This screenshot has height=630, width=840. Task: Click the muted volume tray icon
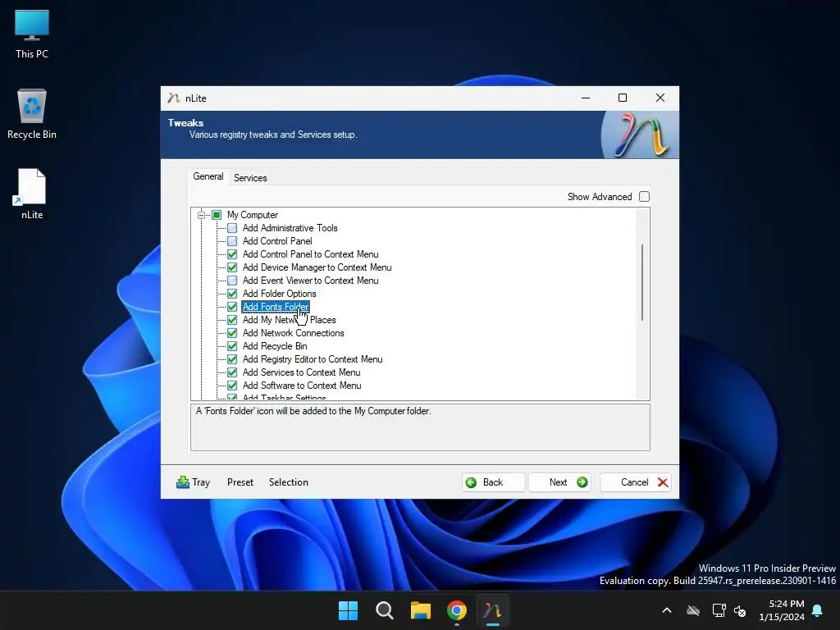pos(740,610)
